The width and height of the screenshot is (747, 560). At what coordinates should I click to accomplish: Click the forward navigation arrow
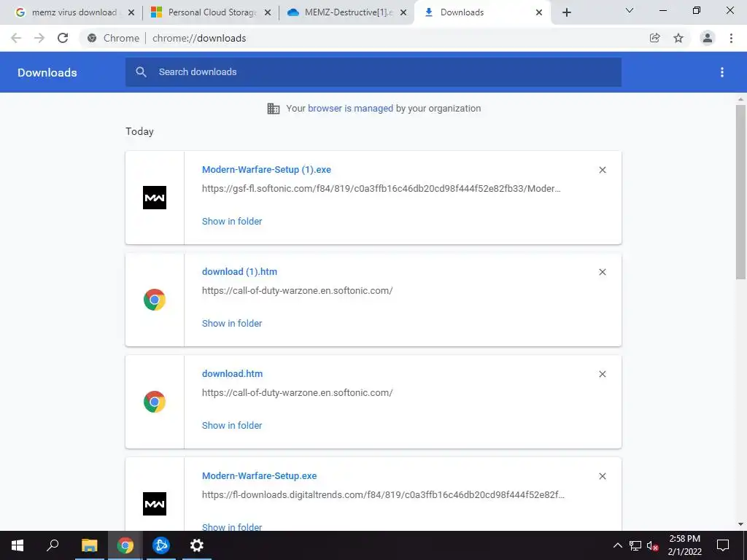pyautogui.click(x=39, y=38)
